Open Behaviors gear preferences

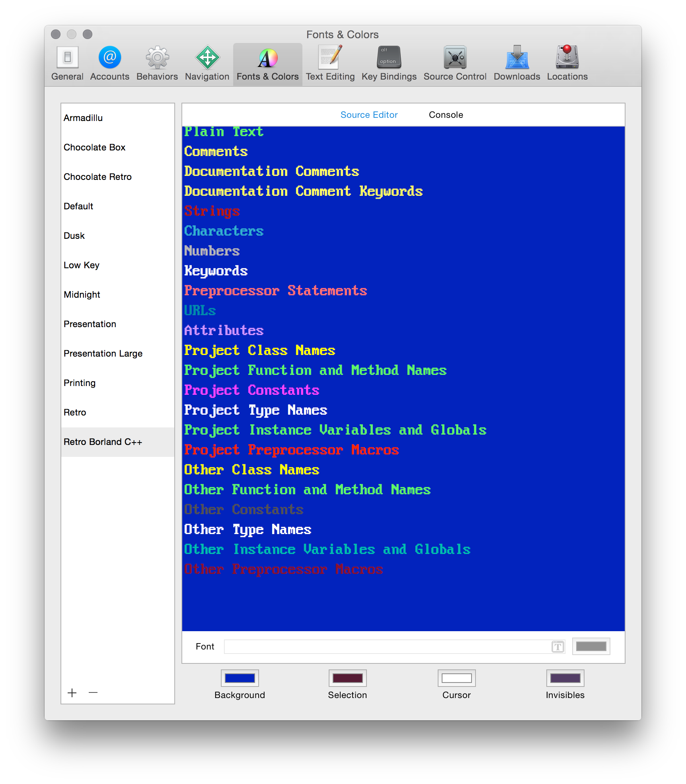tap(157, 64)
